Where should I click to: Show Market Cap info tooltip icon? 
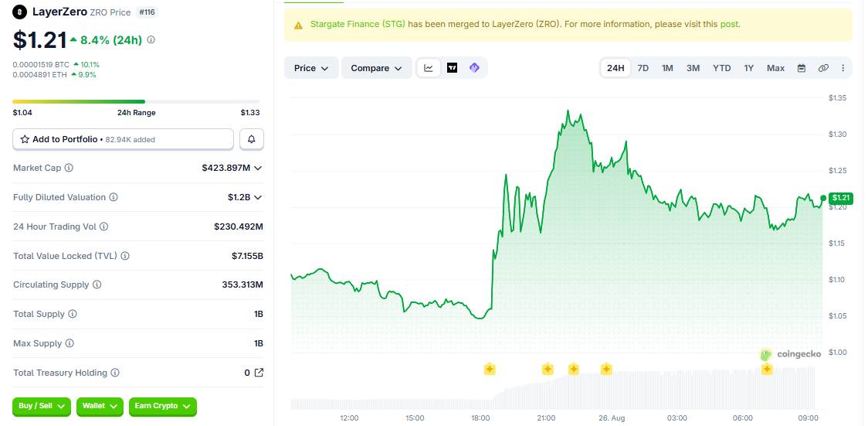coord(69,167)
